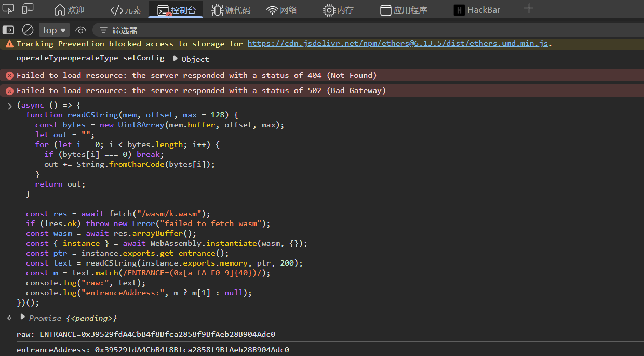
Task: Click the 502 Bad Gateway error icon
Action: point(9,91)
